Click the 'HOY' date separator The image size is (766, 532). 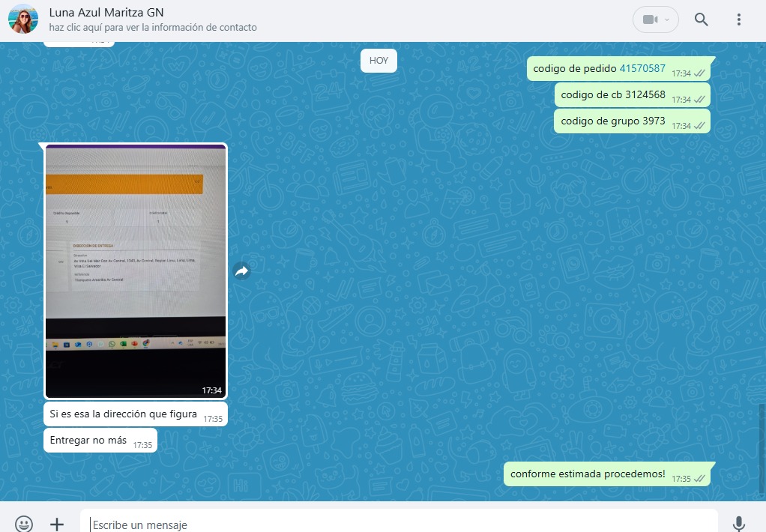tap(379, 61)
